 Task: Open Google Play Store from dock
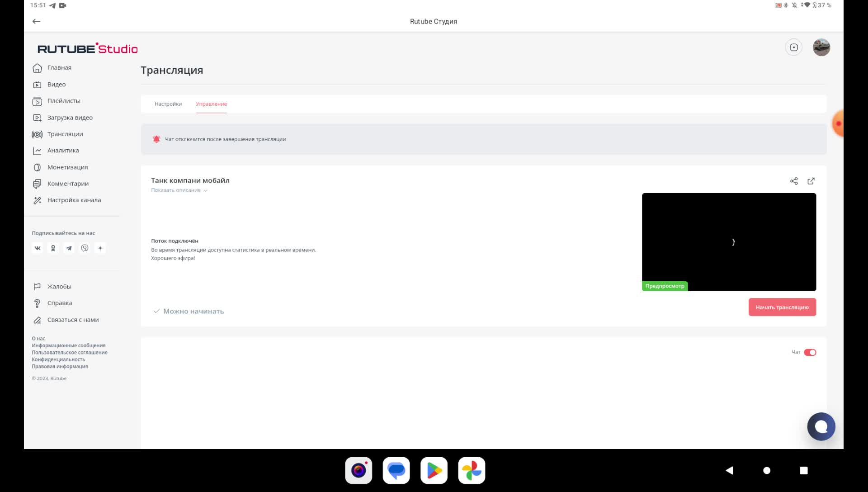[434, 470]
